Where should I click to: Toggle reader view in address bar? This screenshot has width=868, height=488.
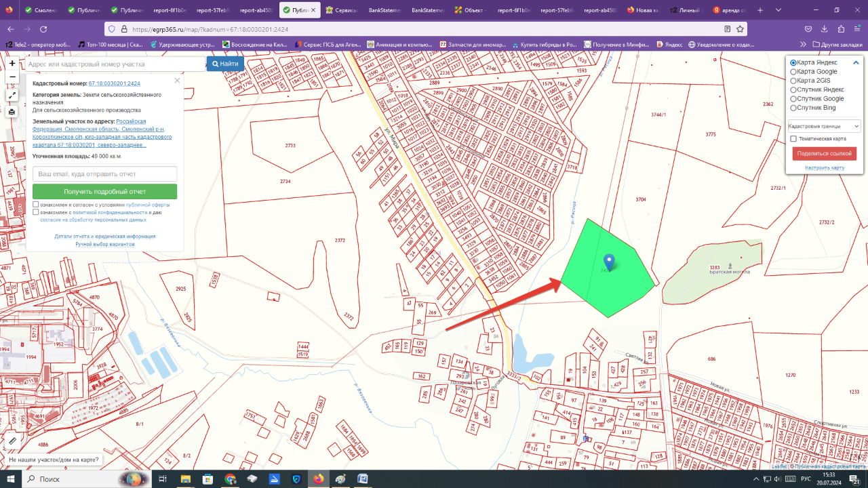point(727,29)
